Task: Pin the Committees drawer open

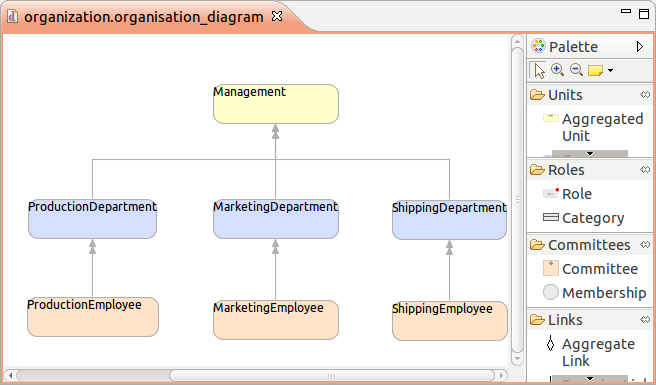Action: pyautogui.click(x=645, y=245)
